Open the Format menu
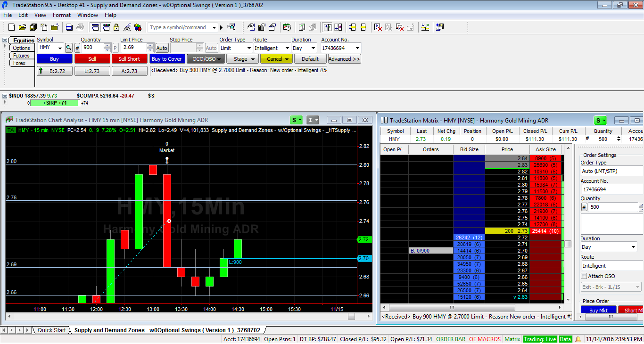The width and height of the screenshot is (644, 344). point(61,15)
